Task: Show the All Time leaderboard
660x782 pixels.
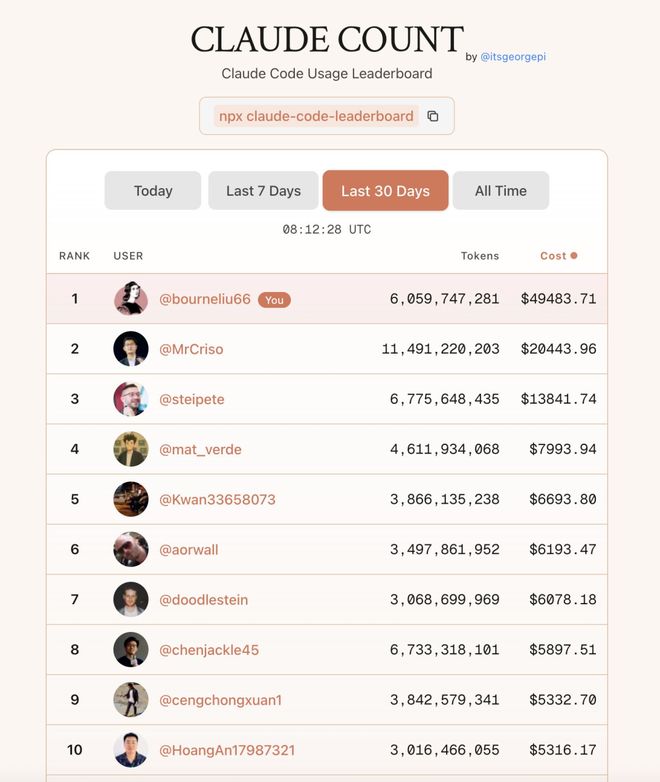Action: coord(501,191)
